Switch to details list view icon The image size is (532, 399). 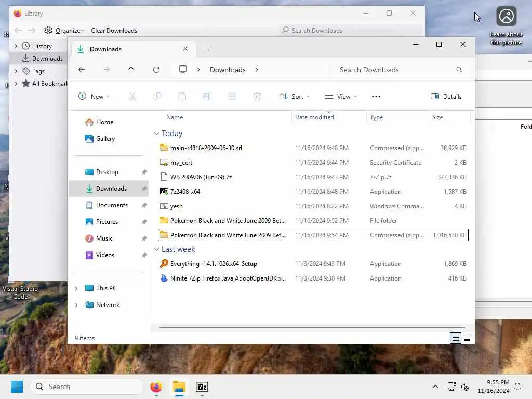(x=456, y=338)
